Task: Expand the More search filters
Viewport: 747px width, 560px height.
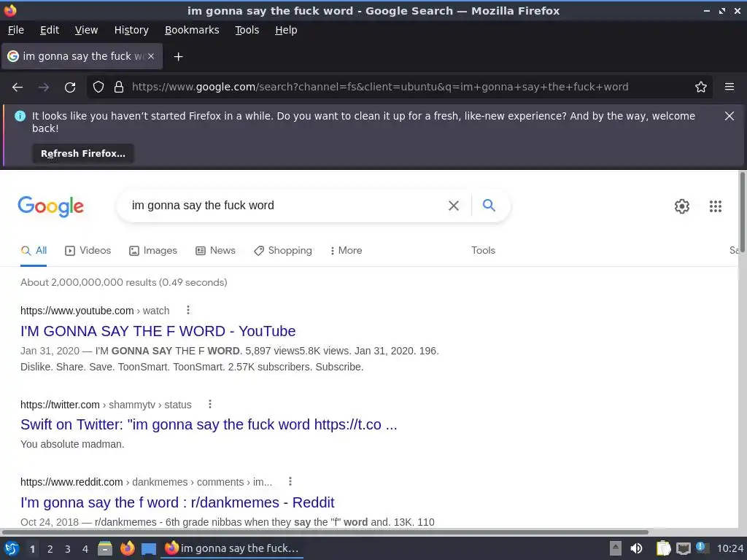Action: pos(347,251)
